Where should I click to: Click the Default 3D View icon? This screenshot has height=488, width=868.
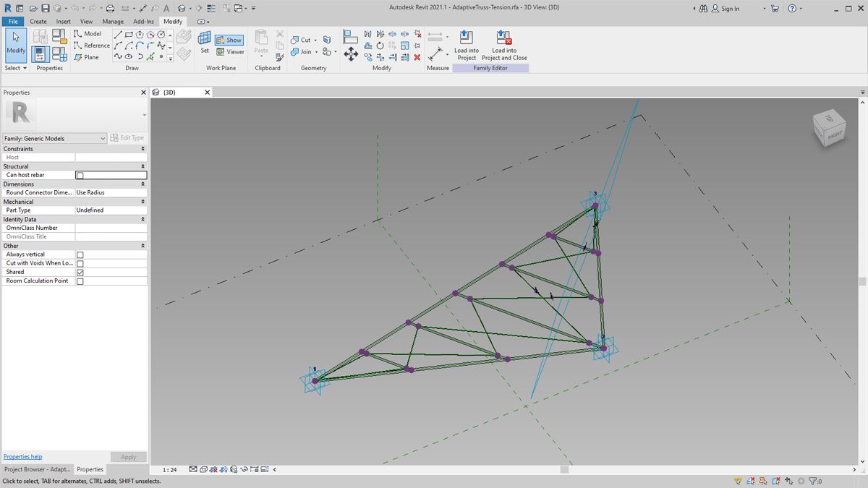tap(180, 7)
